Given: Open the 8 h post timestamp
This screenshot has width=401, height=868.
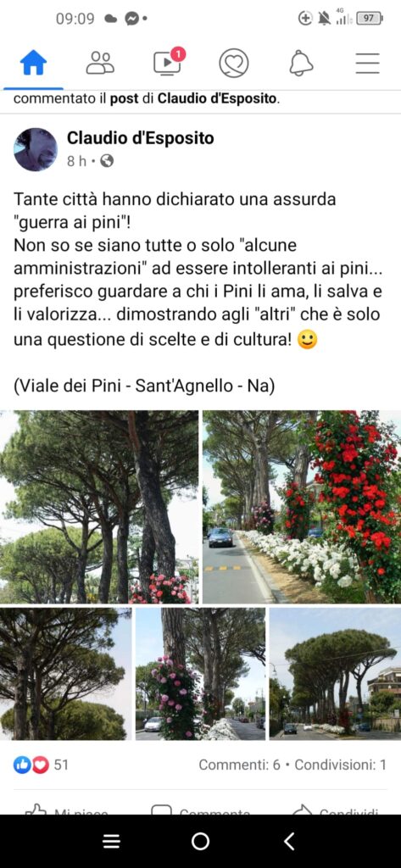Looking at the screenshot, I should [x=76, y=161].
